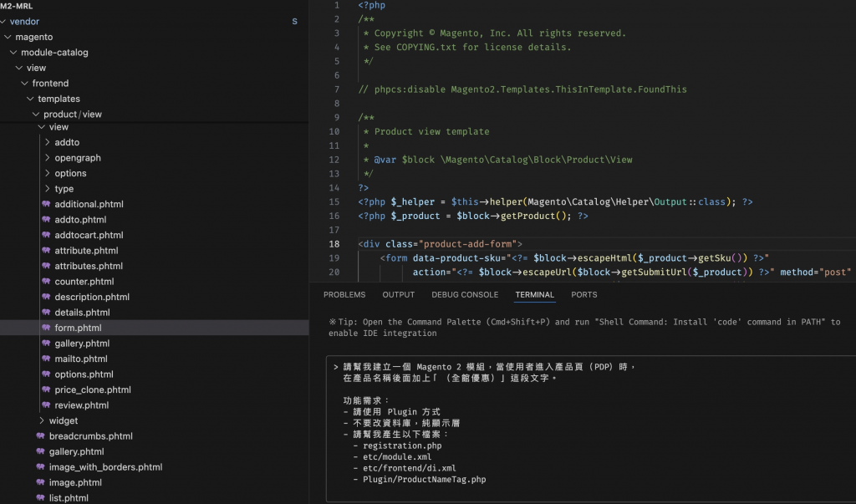Expand the type folder chevron
Screen dimensions: 856x504
tap(48, 188)
